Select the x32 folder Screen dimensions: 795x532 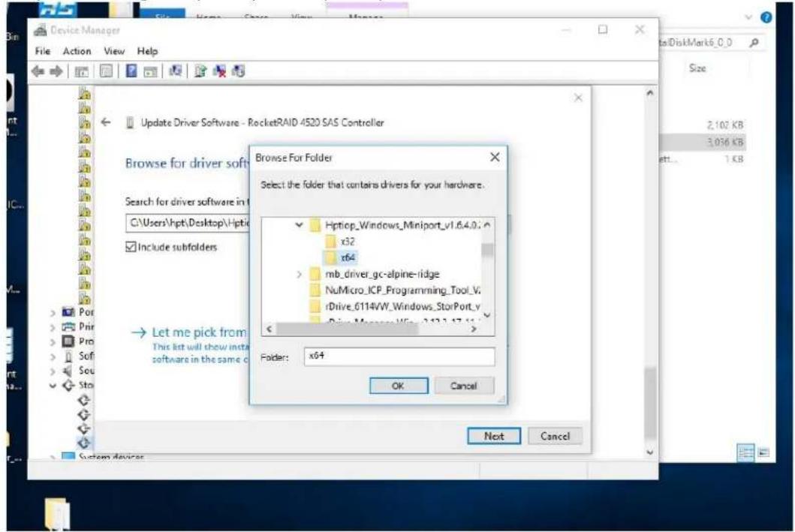348,241
